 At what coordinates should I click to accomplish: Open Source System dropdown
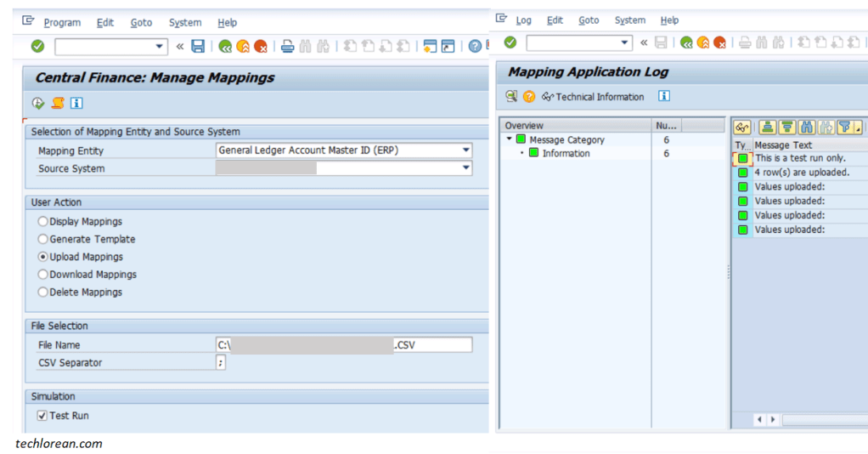(x=465, y=168)
